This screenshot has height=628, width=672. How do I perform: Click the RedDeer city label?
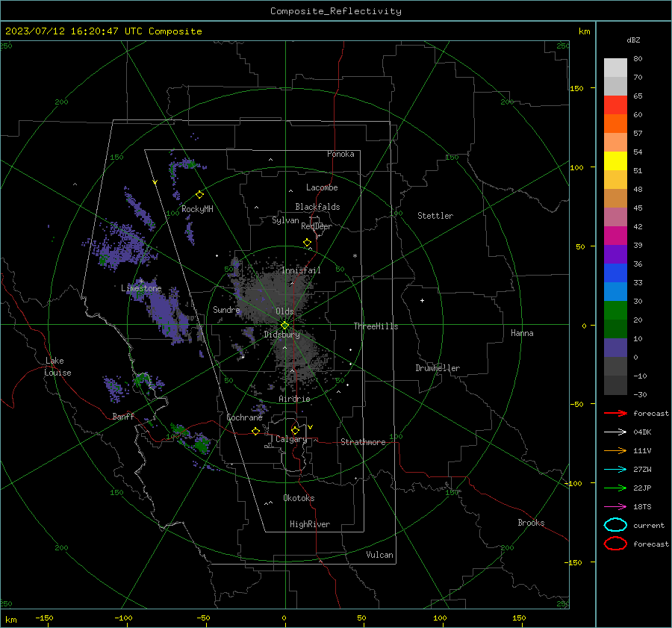coord(317,226)
